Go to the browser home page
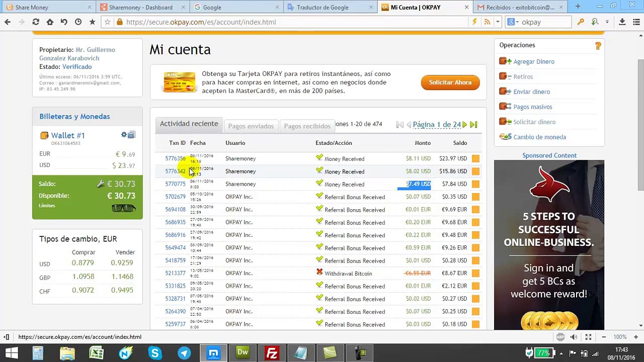The width and height of the screenshot is (644, 362). point(50,22)
